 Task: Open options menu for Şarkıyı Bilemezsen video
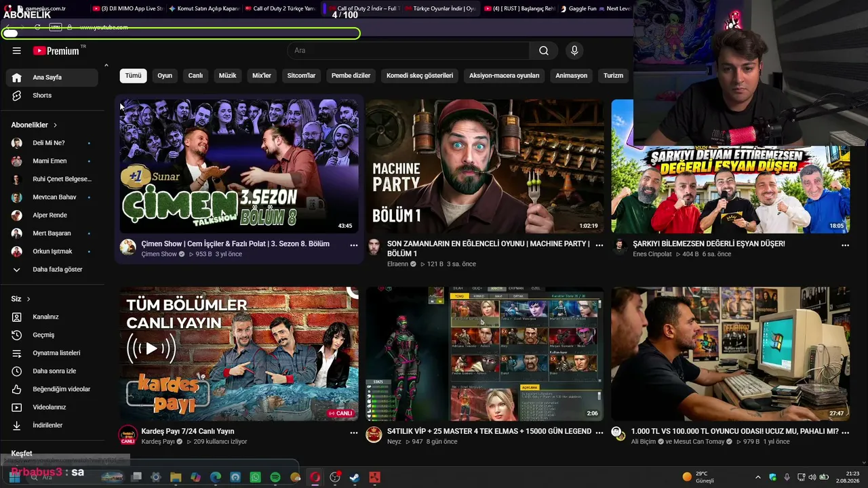pyautogui.click(x=845, y=245)
